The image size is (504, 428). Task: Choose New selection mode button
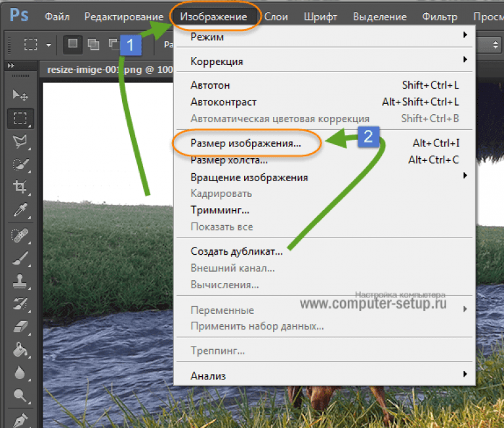[73, 44]
